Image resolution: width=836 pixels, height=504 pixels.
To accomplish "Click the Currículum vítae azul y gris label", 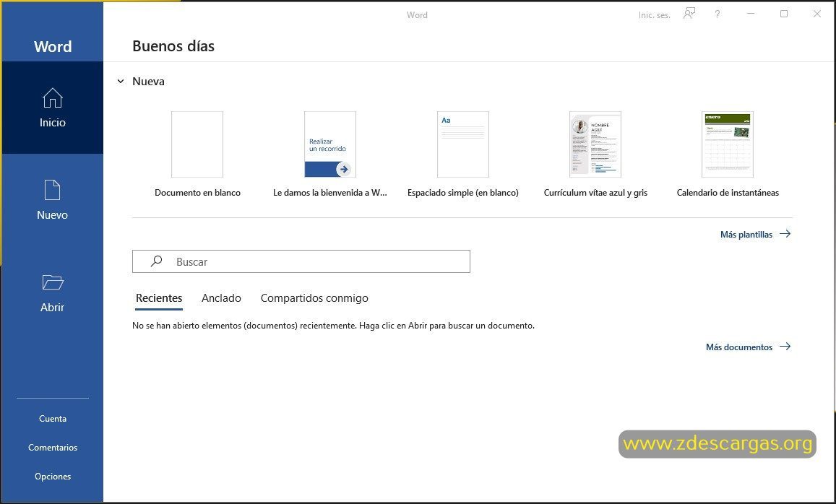I will point(595,193).
